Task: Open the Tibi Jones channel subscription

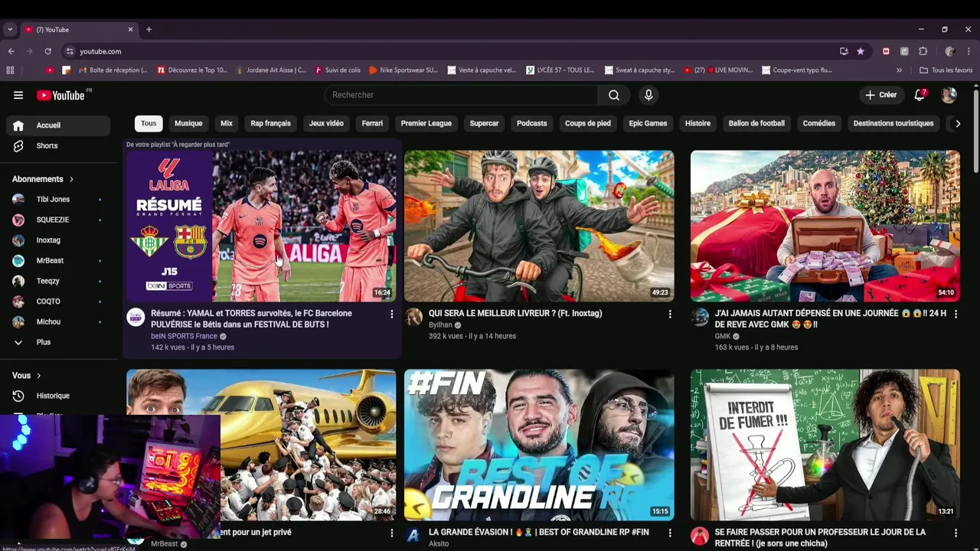Action: click(58, 199)
